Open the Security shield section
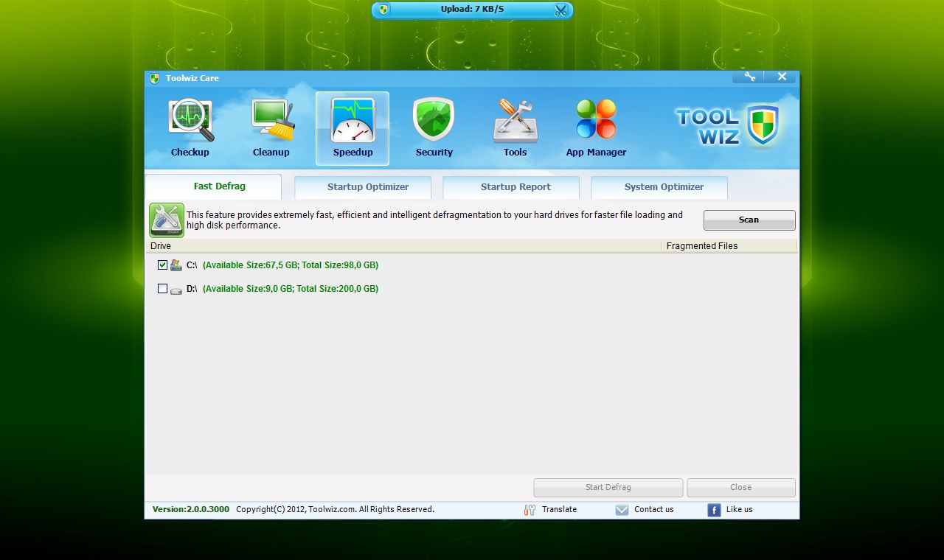This screenshot has height=560, width=944. click(x=434, y=129)
